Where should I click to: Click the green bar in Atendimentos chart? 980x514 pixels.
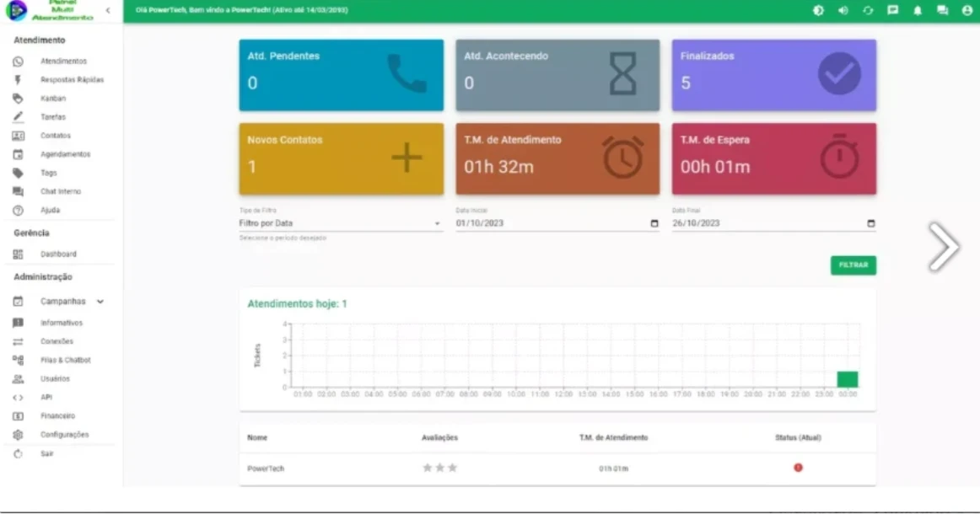click(847, 379)
